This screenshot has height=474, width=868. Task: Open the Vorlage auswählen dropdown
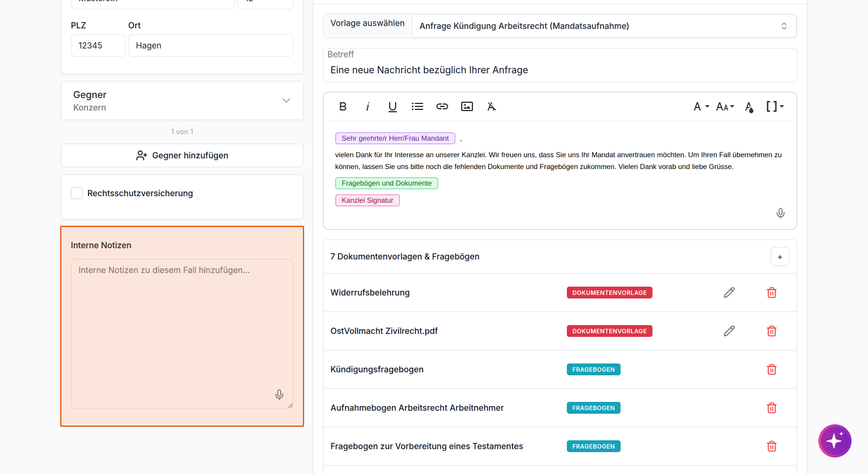pyautogui.click(x=603, y=26)
